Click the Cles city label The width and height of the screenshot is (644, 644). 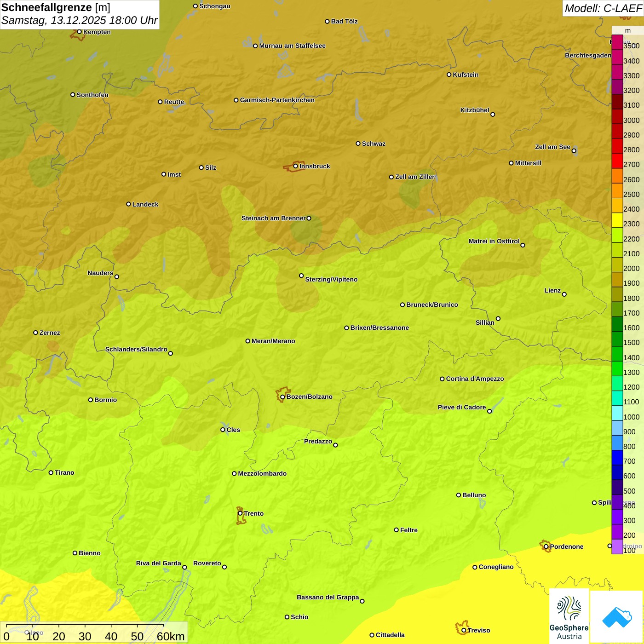(233, 430)
